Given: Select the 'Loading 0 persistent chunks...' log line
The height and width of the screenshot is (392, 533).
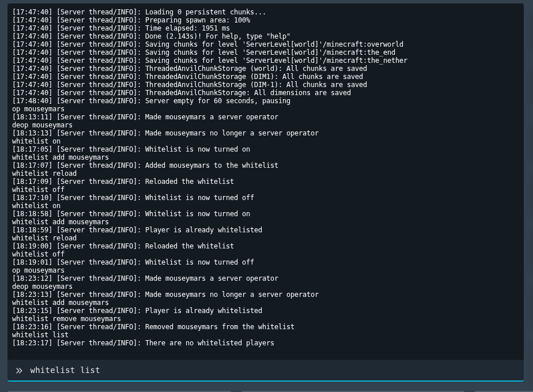Looking at the screenshot, I should pos(139,12).
